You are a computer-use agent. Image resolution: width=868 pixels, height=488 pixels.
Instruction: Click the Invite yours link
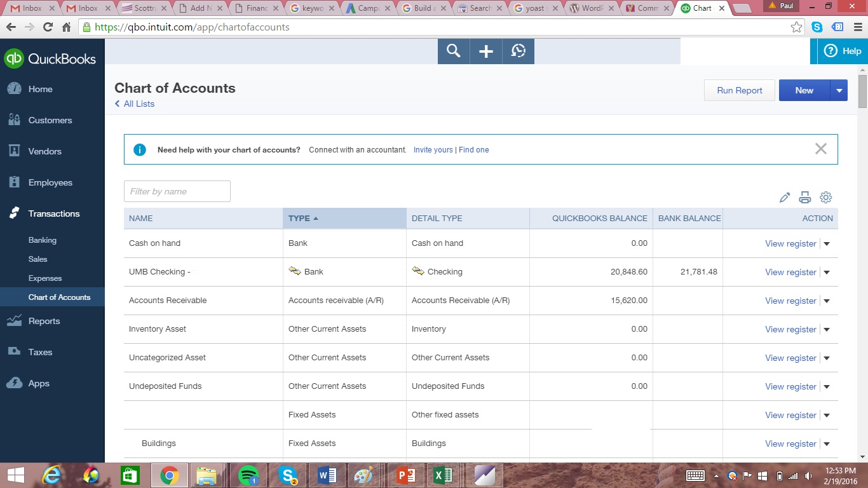(x=433, y=149)
